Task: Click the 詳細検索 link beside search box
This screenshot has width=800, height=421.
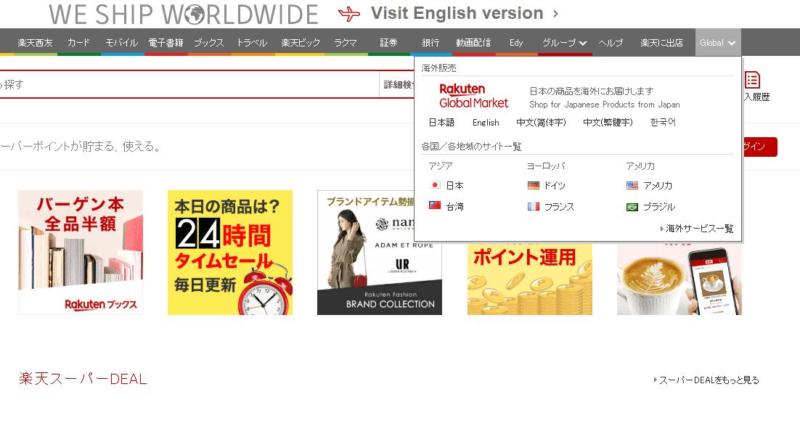Action: pos(398,85)
